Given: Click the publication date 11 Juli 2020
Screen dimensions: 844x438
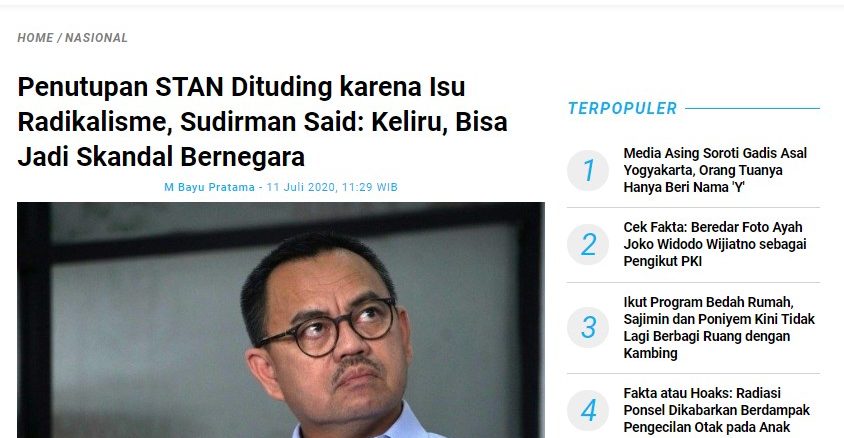Looking at the screenshot, I should pyautogui.click(x=301, y=187).
